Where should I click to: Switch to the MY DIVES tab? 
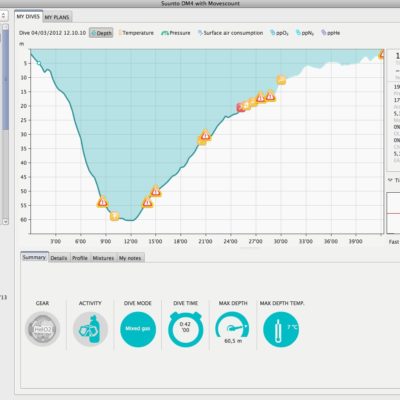coord(28,16)
